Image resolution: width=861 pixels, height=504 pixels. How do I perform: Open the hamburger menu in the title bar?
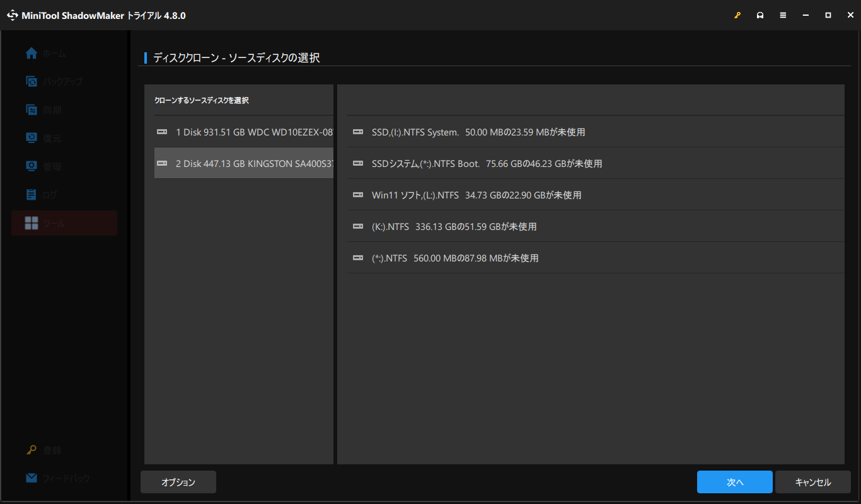[x=783, y=14]
